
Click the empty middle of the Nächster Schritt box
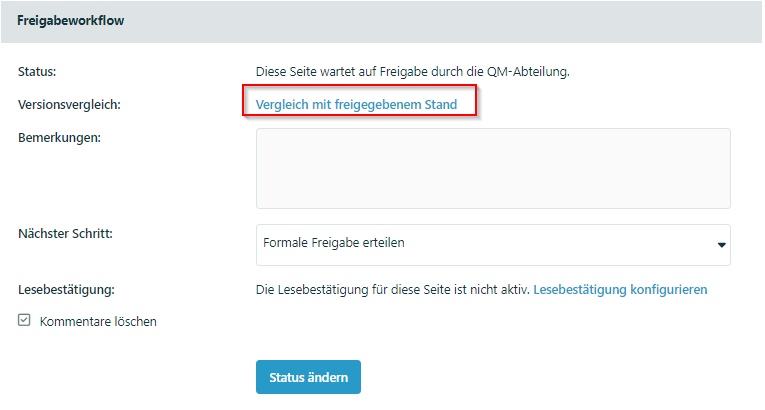tap(556, 245)
